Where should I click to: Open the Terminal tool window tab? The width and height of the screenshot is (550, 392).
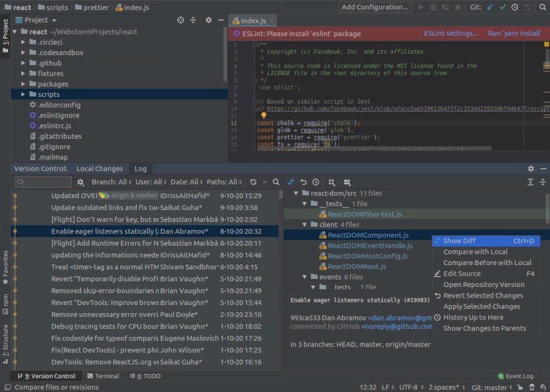tap(103, 376)
